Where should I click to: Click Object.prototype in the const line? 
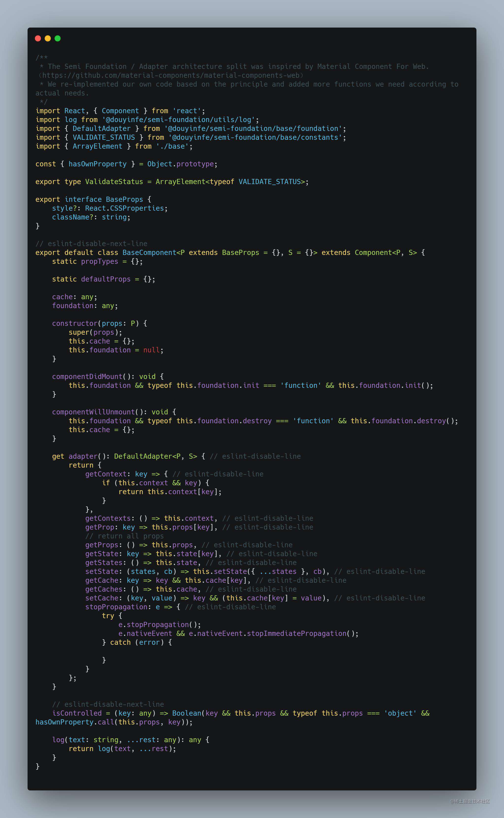tap(180, 164)
